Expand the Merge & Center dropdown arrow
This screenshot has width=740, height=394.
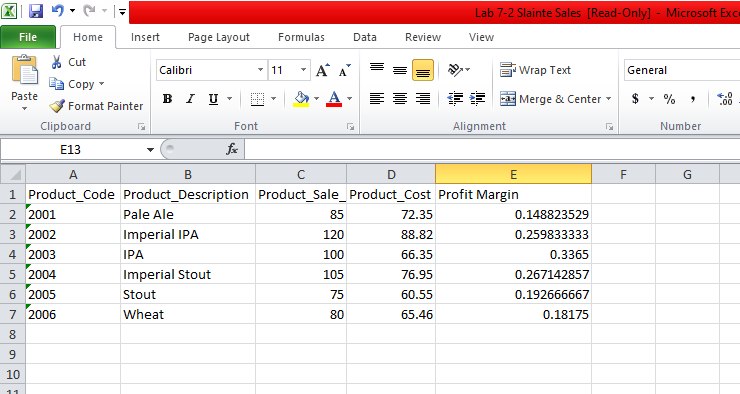click(608, 99)
